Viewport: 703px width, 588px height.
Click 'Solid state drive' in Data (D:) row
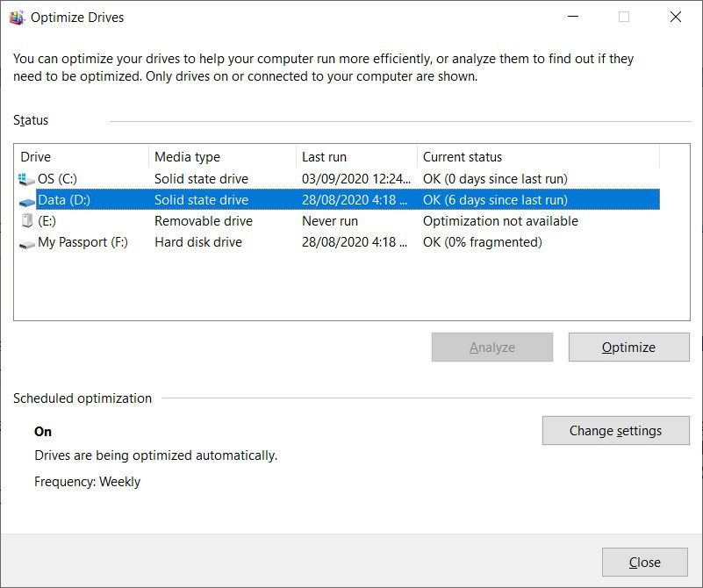[201, 200]
